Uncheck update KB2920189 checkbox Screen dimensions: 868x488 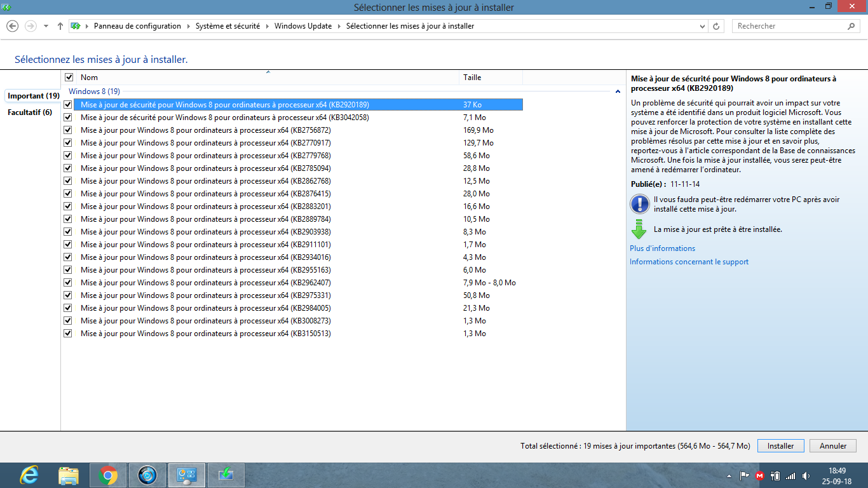pyautogui.click(x=68, y=104)
